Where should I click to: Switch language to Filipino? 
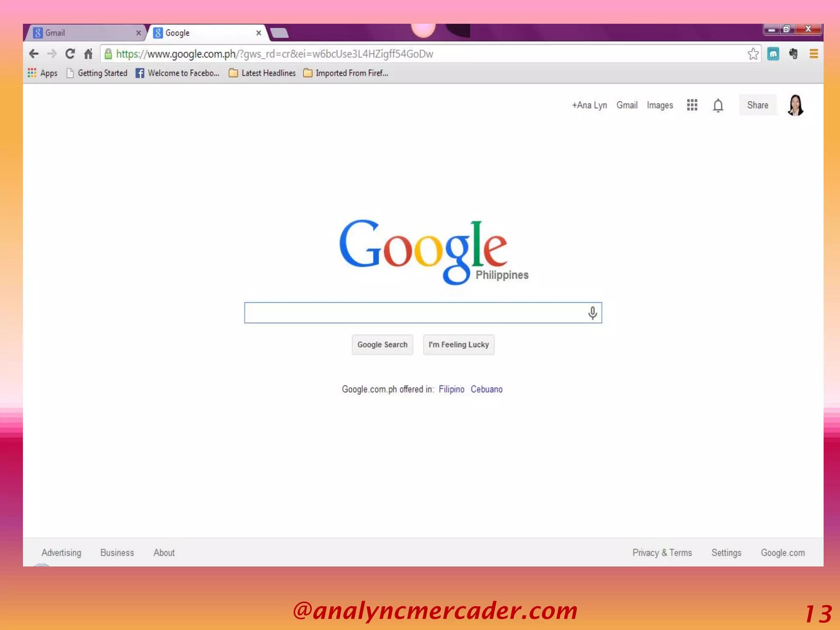(x=451, y=389)
